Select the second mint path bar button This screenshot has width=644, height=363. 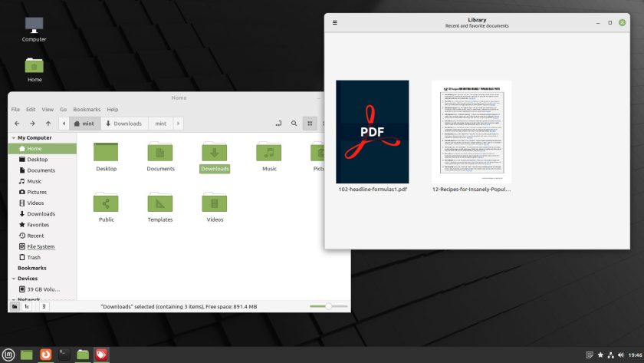pyautogui.click(x=161, y=124)
